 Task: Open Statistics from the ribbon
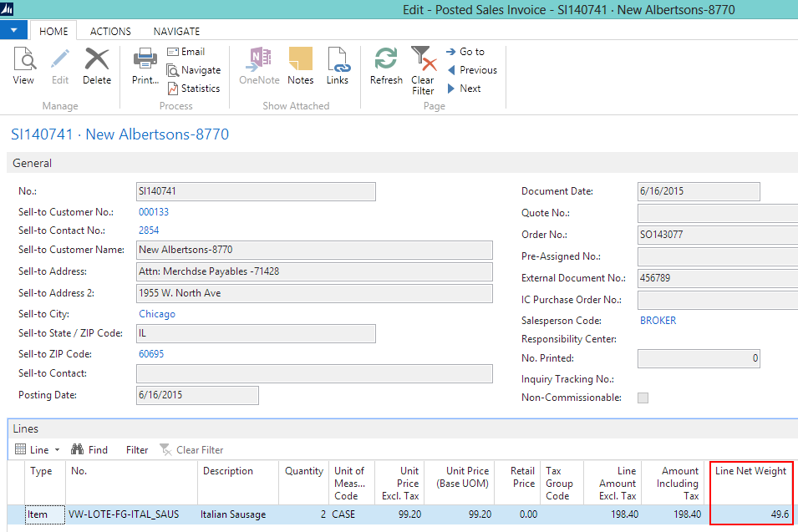tap(193, 89)
